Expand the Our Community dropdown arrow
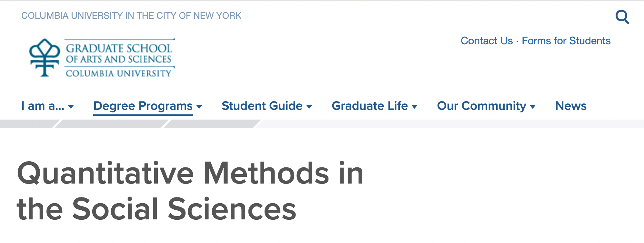The image size is (644, 243). click(533, 107)
